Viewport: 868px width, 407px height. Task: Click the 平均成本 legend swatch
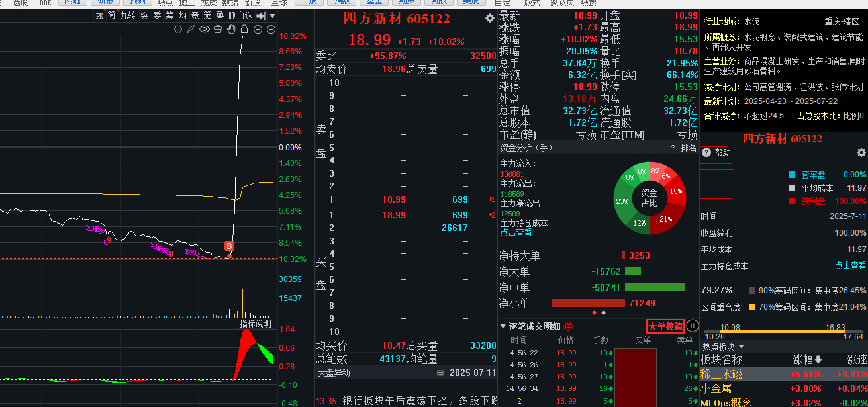tap(792, 188)
